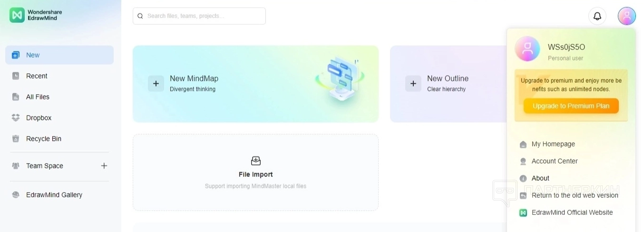
Task: Click the mind map illustration thumbnail
Action: click(x=340, y=78)
